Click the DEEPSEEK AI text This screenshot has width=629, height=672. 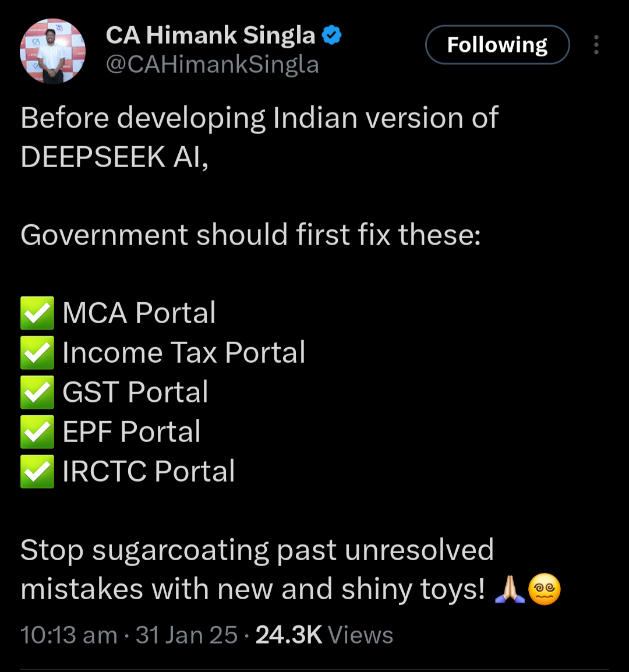point(114,157)
